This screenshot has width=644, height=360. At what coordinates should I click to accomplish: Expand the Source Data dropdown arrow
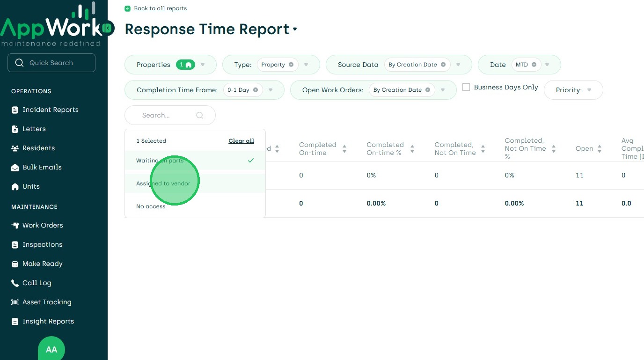[x=458, y=65]
